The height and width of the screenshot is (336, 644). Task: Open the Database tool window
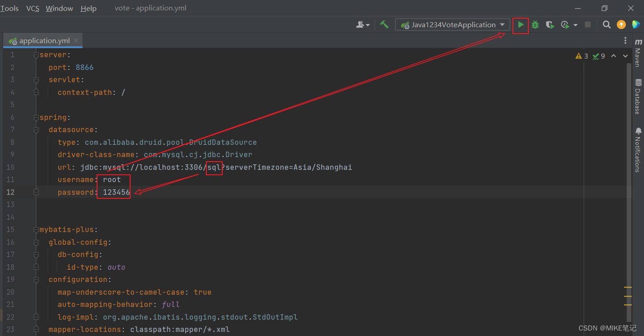pos(638,96)
